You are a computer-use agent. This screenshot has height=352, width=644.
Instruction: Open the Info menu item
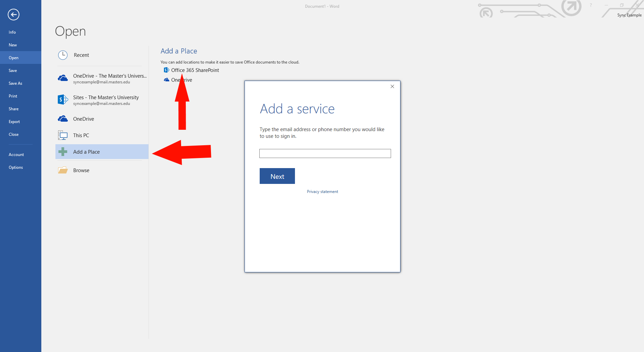pyautogui.click(x=20, y=32)
